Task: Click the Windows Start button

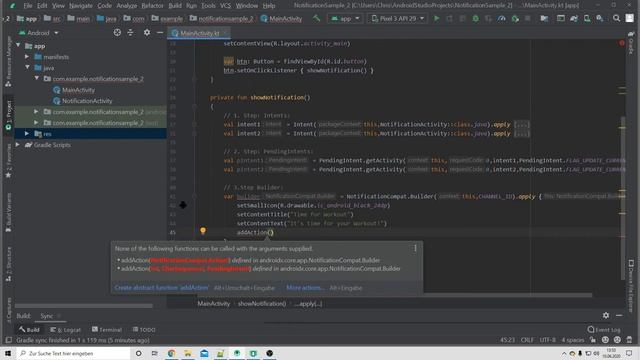Action: [x=8, y=353]
